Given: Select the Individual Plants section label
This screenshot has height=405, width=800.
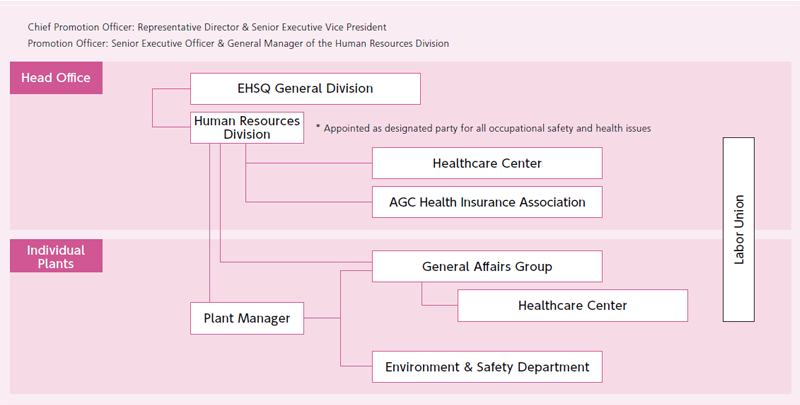Looking at the screenshot, I should 56,256.
